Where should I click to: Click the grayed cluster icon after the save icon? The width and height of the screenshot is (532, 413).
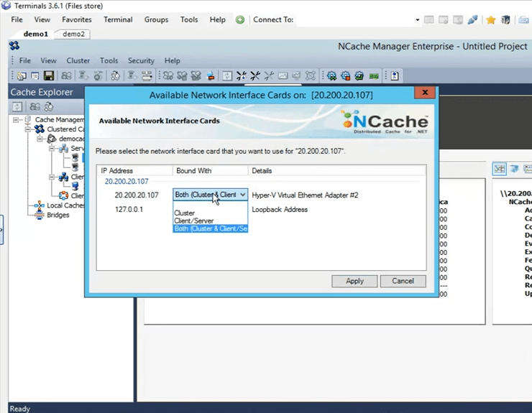click(x=66, y=75)
